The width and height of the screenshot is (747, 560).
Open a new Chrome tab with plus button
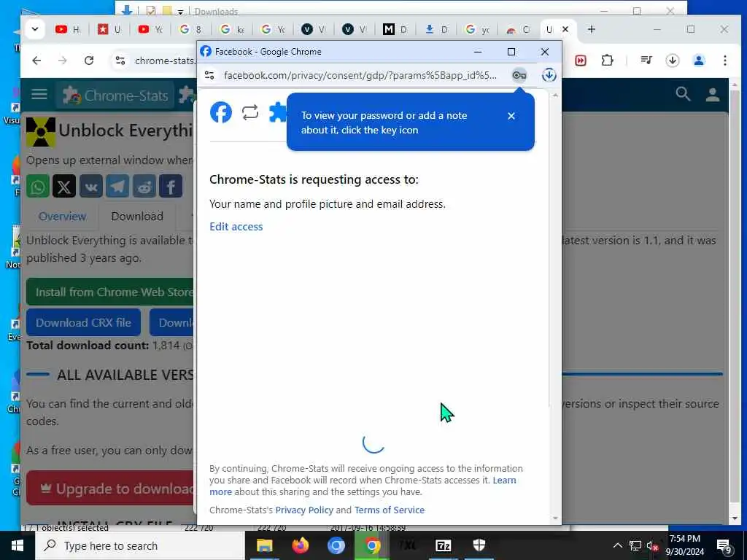[x=591, y=29]
